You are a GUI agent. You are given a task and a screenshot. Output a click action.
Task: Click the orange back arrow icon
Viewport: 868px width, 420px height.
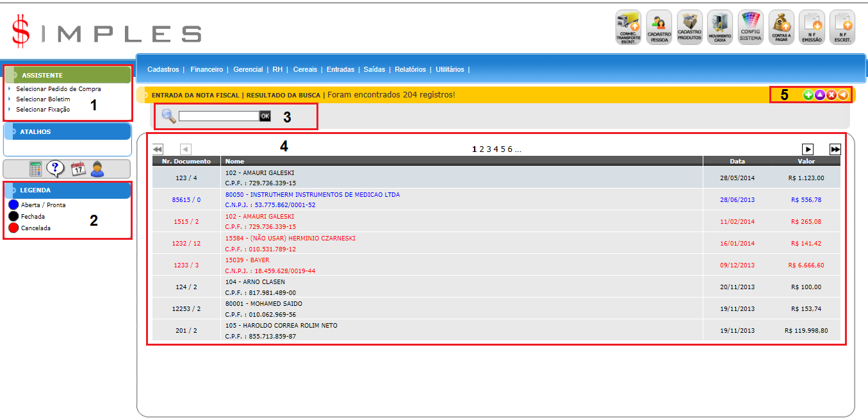coord(844,95)
